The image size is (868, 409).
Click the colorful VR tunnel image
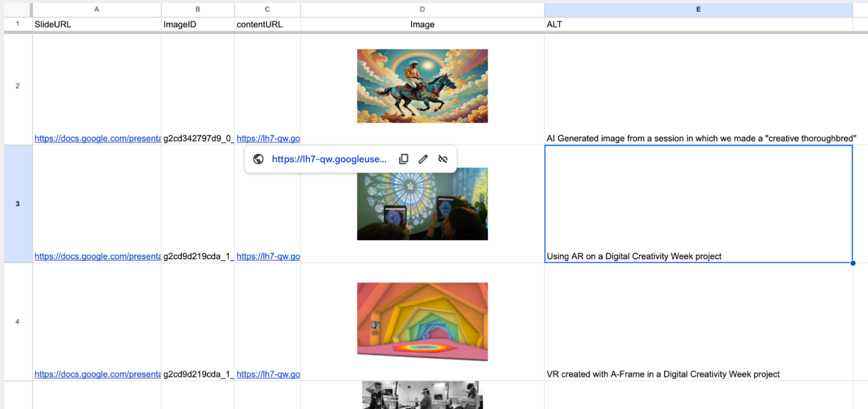(422, 322)
